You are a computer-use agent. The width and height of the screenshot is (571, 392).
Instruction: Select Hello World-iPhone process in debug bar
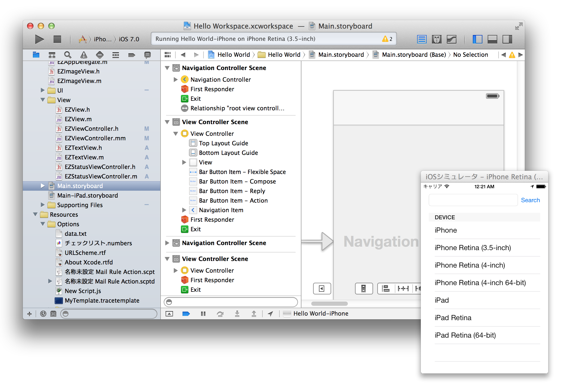tap(315, 314)
